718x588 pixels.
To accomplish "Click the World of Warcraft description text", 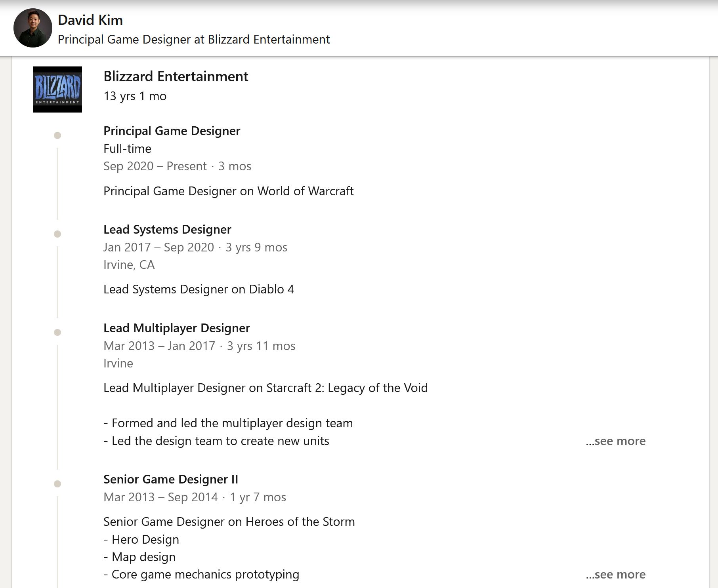I will [x=228, y=191].
